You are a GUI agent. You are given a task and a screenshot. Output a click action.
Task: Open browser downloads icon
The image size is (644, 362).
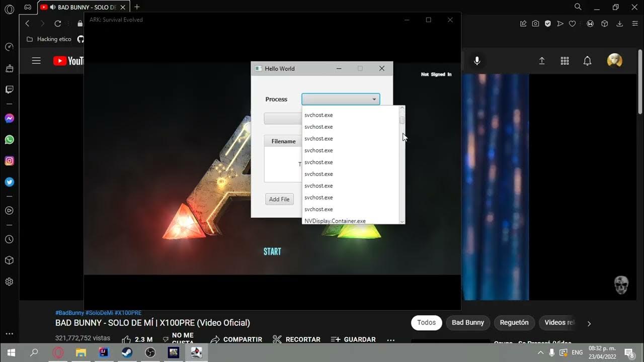click(x=620, y=24)
